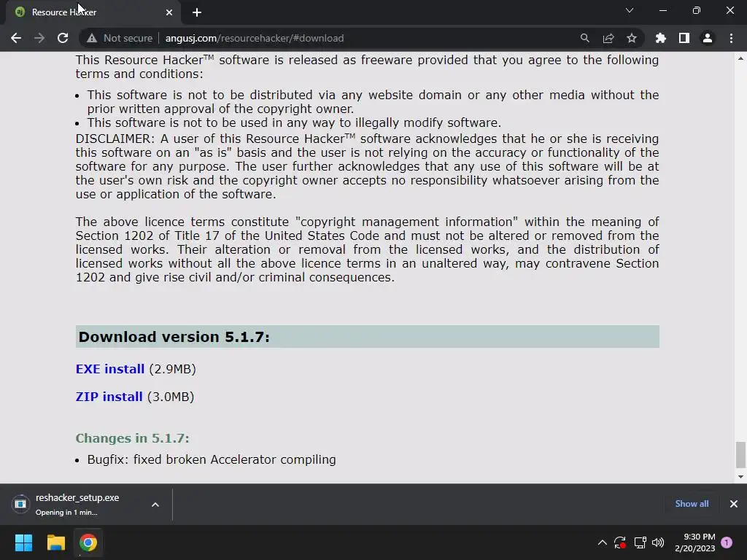747x560 pixels.
Task: Close the downloads bar
Action: (x=734, y=504)
